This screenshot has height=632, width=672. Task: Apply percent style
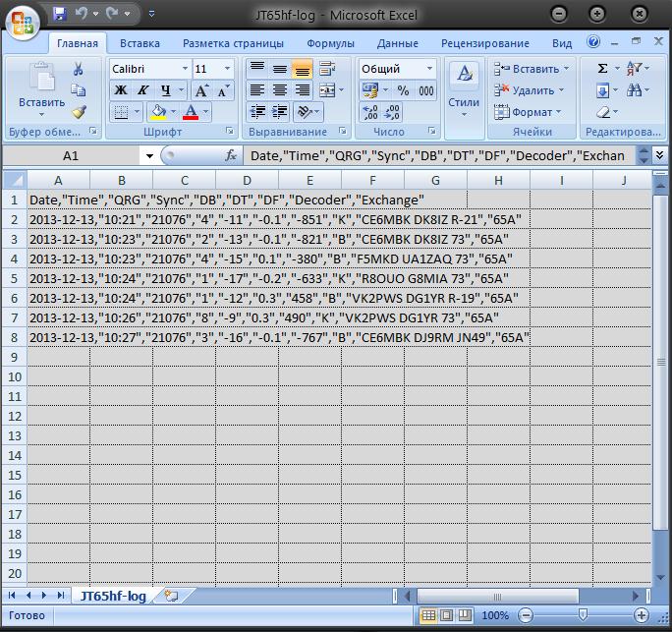tap(403, 90)
